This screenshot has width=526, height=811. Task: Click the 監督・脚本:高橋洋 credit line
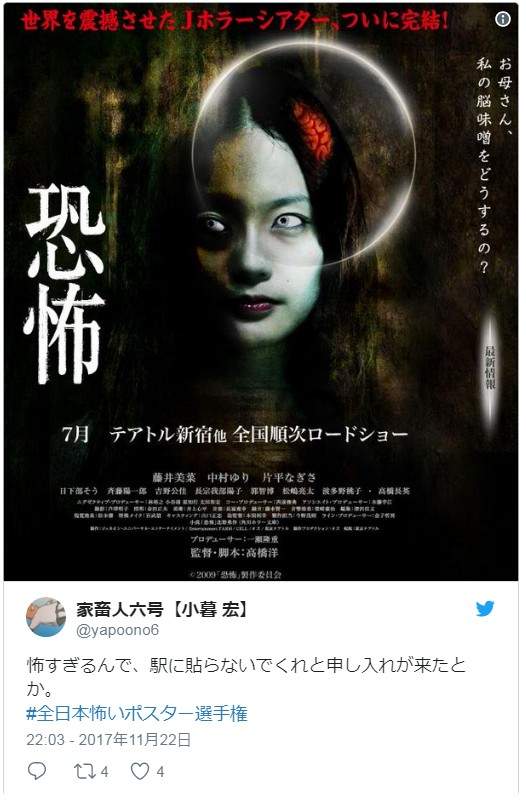coord(234,553)
